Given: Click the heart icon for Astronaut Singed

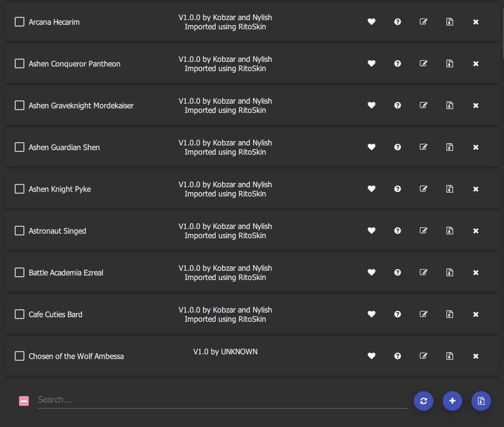Looking at the screenshot, I should pos(371,231).
